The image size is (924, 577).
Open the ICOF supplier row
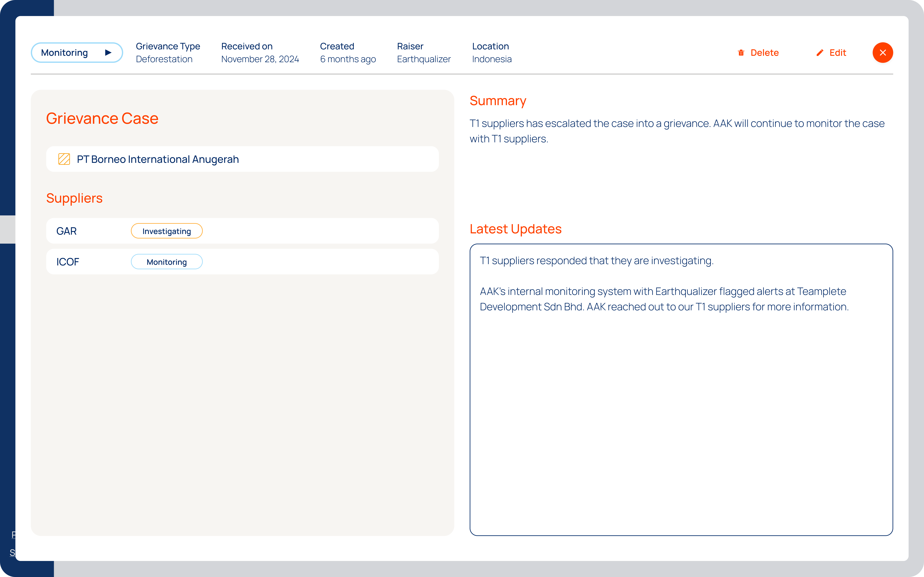coord(68,262)
